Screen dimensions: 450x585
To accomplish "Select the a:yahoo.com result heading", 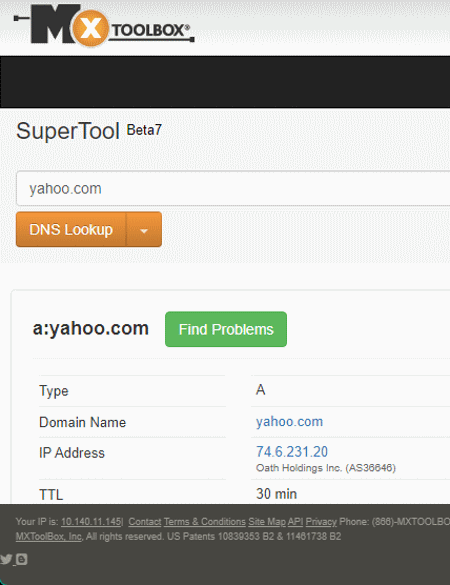I will [91, 328].
